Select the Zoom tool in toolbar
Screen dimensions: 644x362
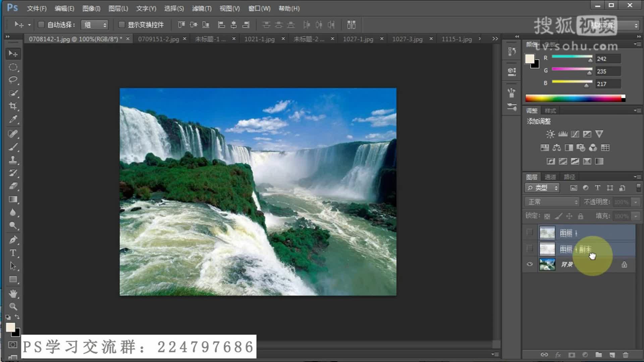(13, 306)
